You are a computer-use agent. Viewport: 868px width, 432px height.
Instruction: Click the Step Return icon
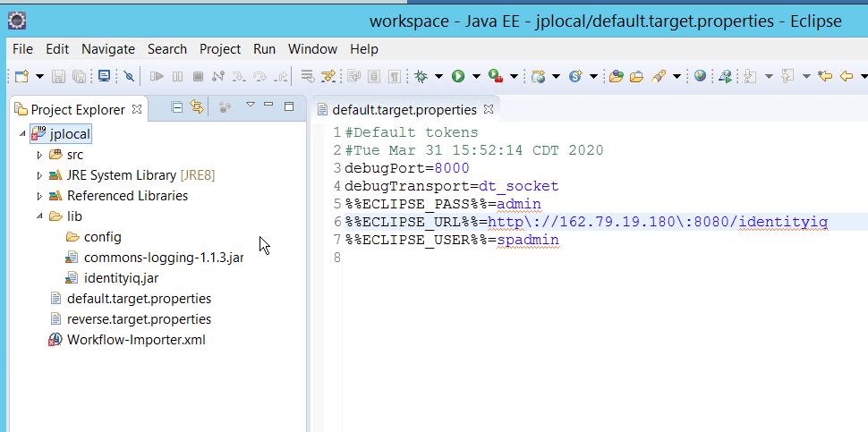281,76
